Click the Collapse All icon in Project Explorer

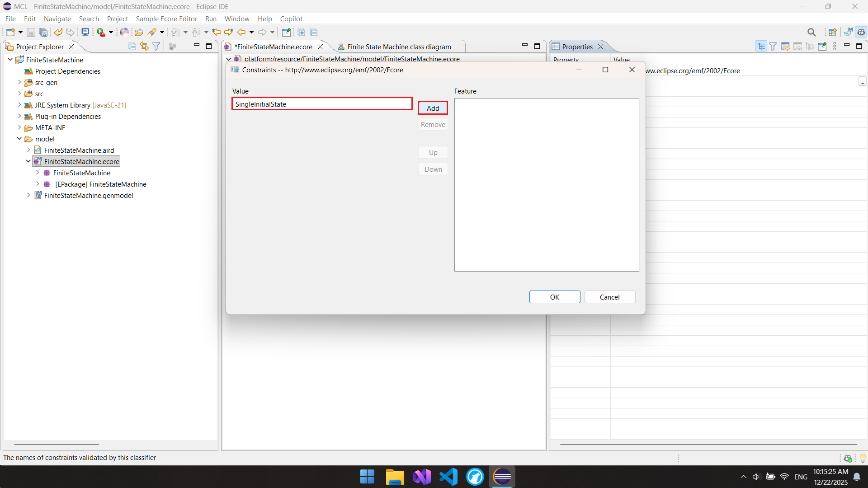[x=132, y=47]
